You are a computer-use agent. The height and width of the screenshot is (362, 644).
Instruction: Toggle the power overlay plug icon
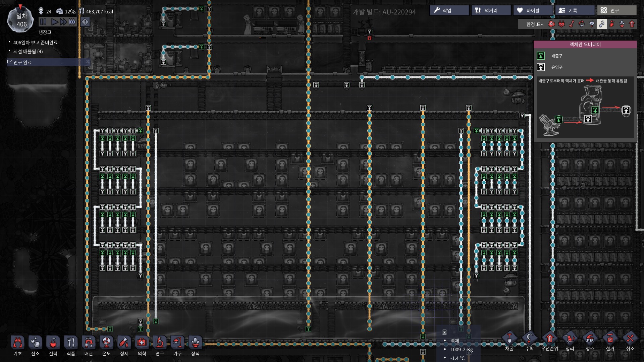click(561, 24)
